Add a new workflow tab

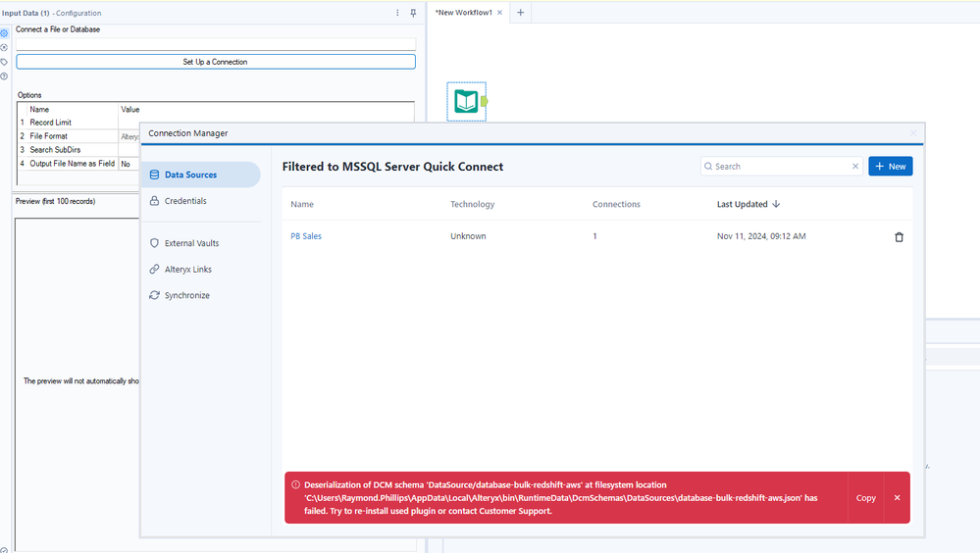click(520, 13)
